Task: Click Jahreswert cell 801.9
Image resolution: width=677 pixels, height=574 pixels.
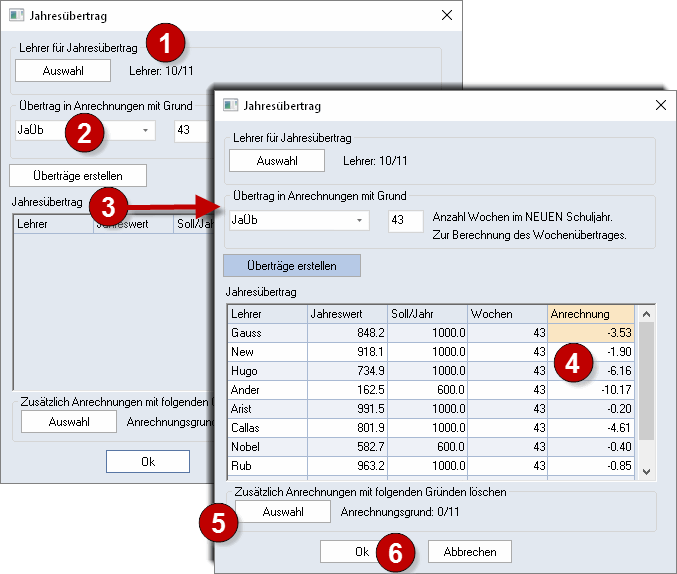Action: [347, 428]
